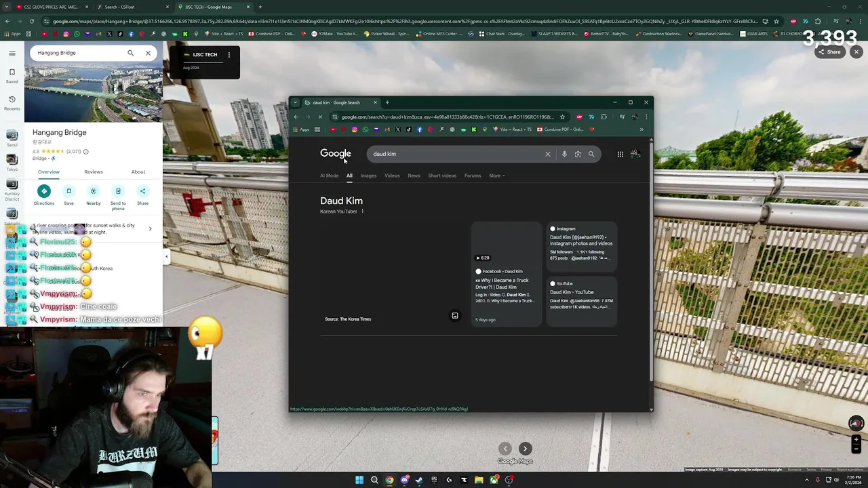
Task: Go back in the front Chrome window
Action: point(296,117)
